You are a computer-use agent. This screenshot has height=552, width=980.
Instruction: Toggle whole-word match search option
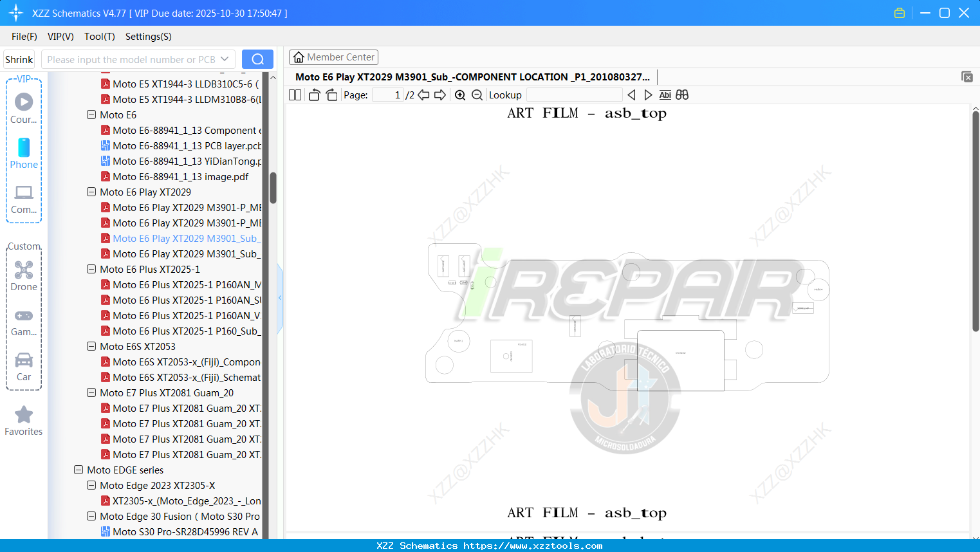coord(682,95)
